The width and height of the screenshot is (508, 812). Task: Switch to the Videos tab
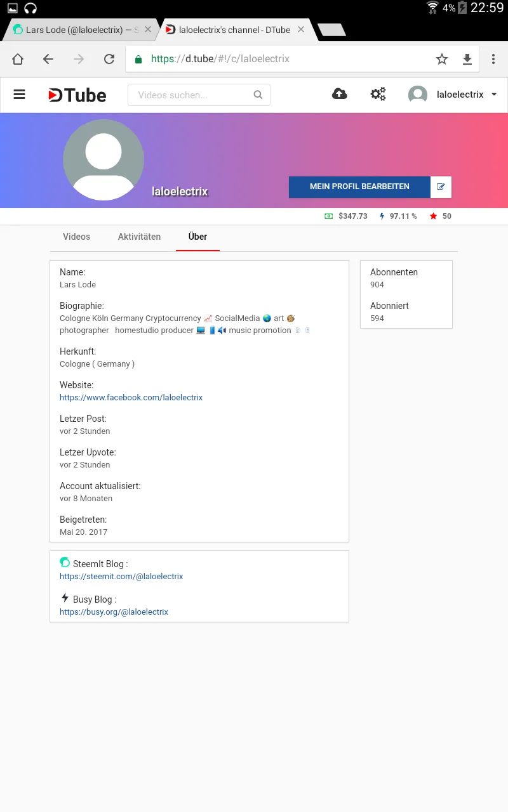(x=76, y=237)
